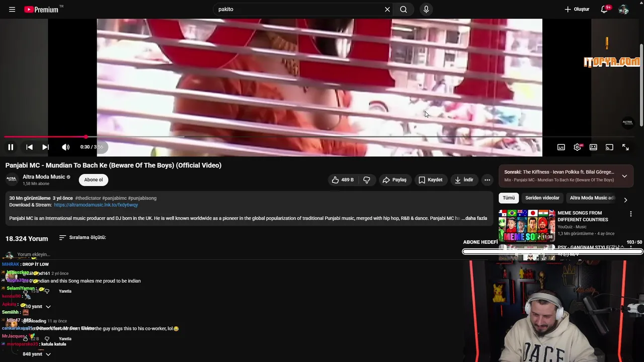Mute the video volume
644x362 pixels.
click(x=65, y=147)
